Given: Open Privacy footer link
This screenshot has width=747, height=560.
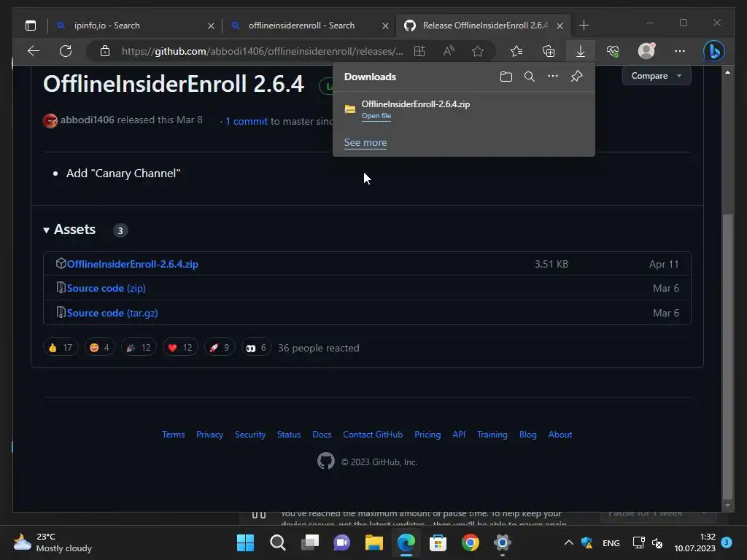Looking at the screenshot, I should coord(209,435).
